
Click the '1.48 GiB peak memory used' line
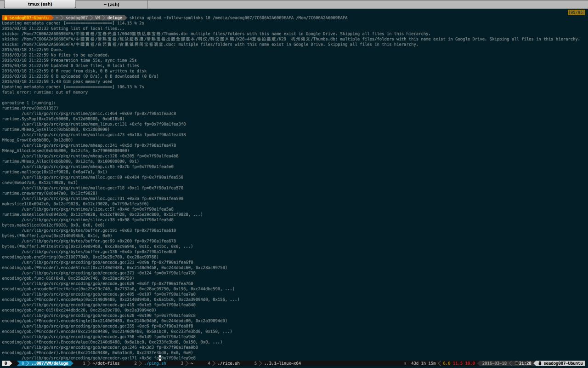coord(57,81)
